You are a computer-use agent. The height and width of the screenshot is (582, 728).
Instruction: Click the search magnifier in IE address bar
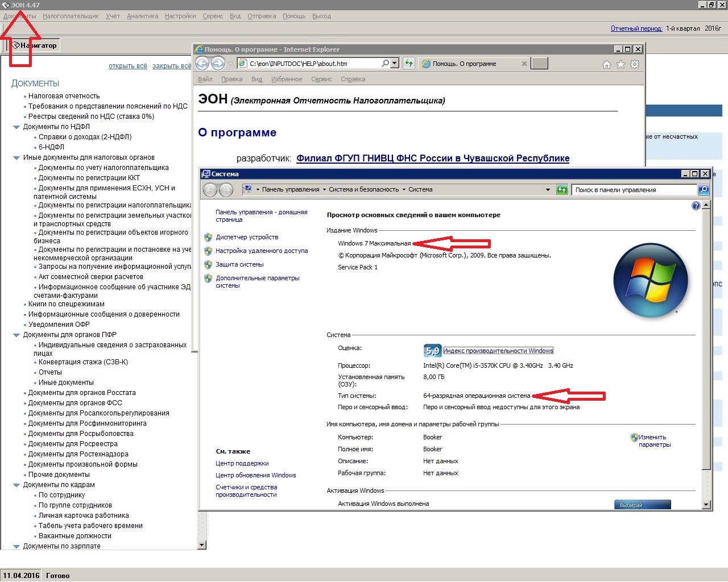[386, 63]
